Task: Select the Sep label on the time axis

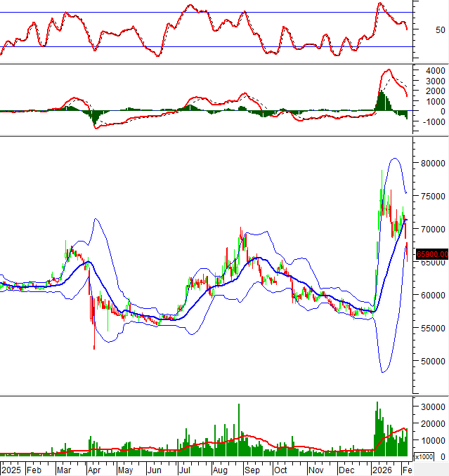Action: (x=252, y=469)
